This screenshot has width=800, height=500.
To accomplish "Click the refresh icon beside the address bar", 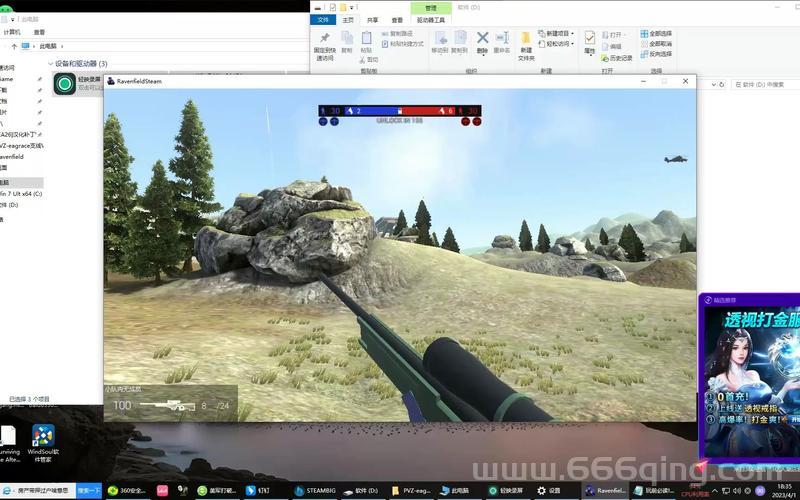I will pyautogui.click(x=721, y=84).
